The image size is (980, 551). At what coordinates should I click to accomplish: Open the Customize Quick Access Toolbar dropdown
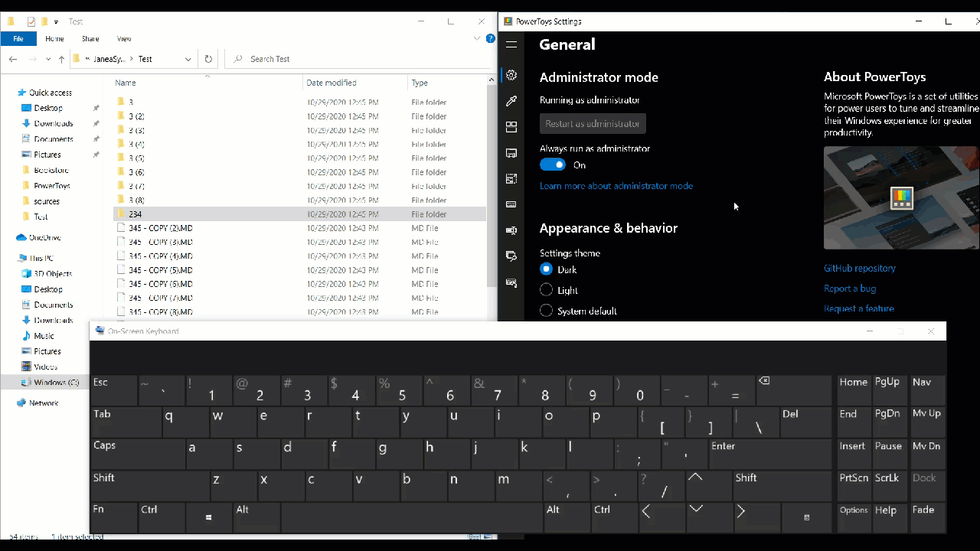point(56,21)
